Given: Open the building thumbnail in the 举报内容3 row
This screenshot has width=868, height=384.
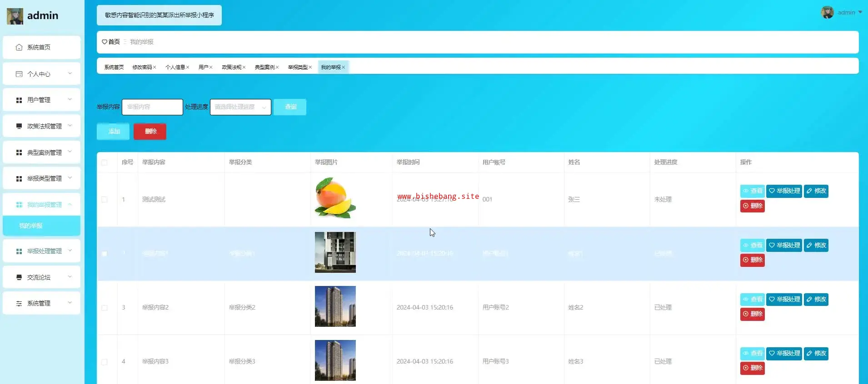Looking at the screenshot, I should [x=335, y=360].
